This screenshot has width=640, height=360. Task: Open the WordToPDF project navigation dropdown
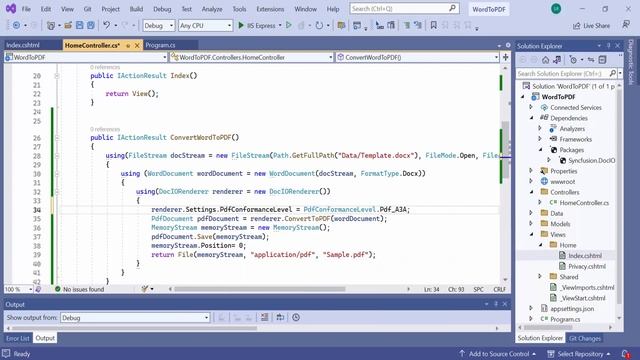tap(86, 57)
